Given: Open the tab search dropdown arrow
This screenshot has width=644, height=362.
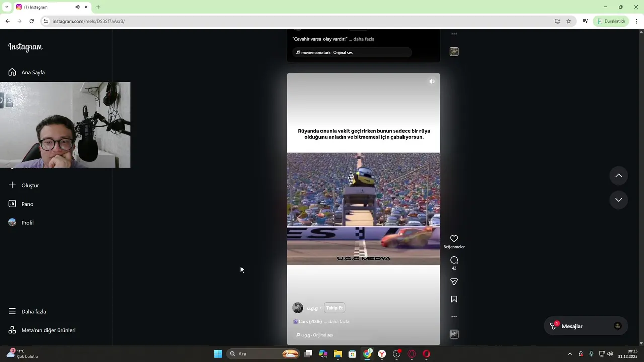Looking at the screenshot, I should coord(7,7).
